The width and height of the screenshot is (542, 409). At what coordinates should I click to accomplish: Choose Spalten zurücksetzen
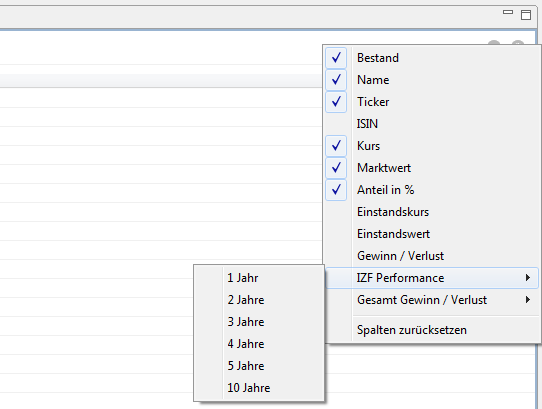point(412,330)
